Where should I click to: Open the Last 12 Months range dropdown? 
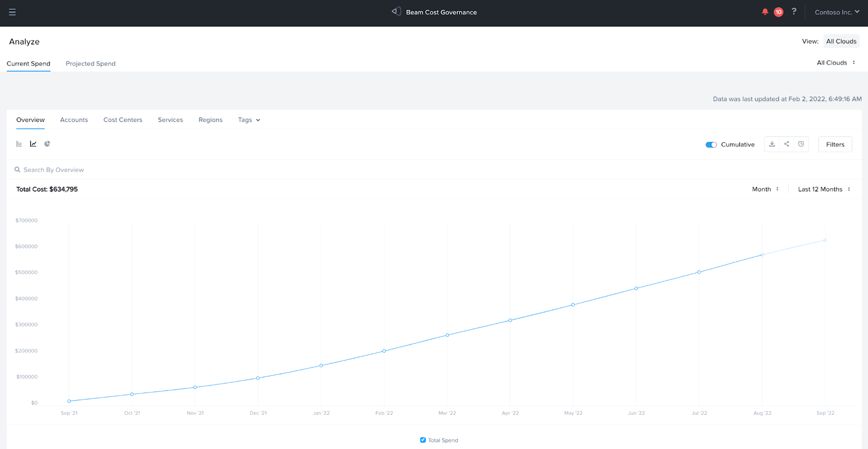(824, 189)
